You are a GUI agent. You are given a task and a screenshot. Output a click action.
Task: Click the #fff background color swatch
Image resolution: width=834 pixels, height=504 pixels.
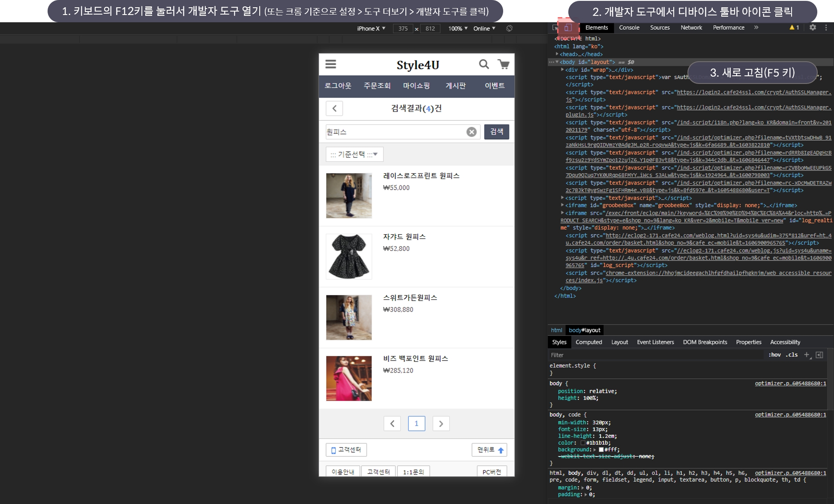tap(601, 450)
